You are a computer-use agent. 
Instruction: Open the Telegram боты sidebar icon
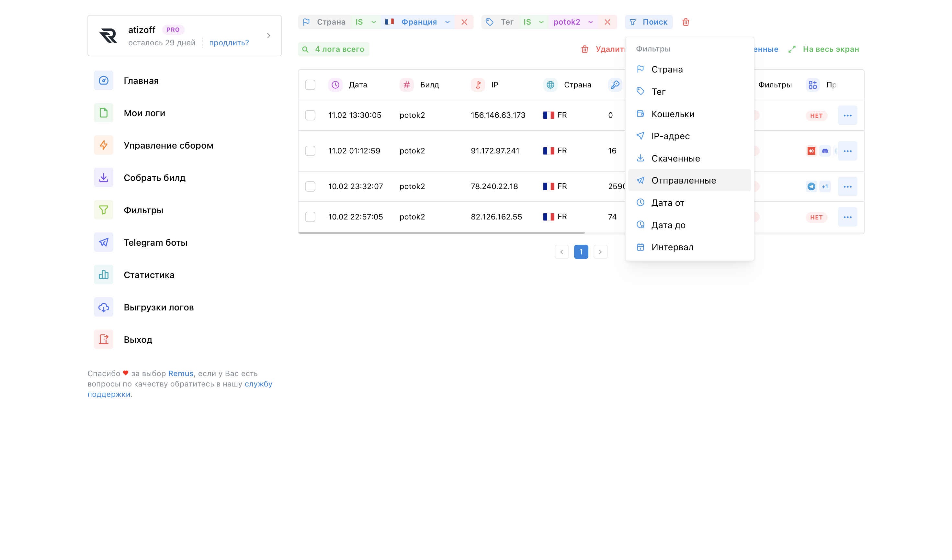[104, 242]
